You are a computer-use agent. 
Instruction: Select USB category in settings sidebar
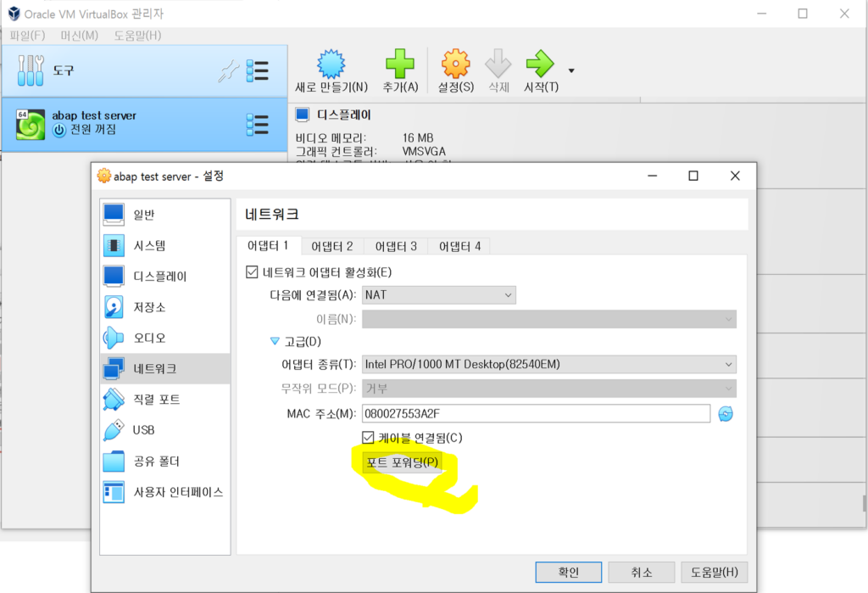coord(165,430)
